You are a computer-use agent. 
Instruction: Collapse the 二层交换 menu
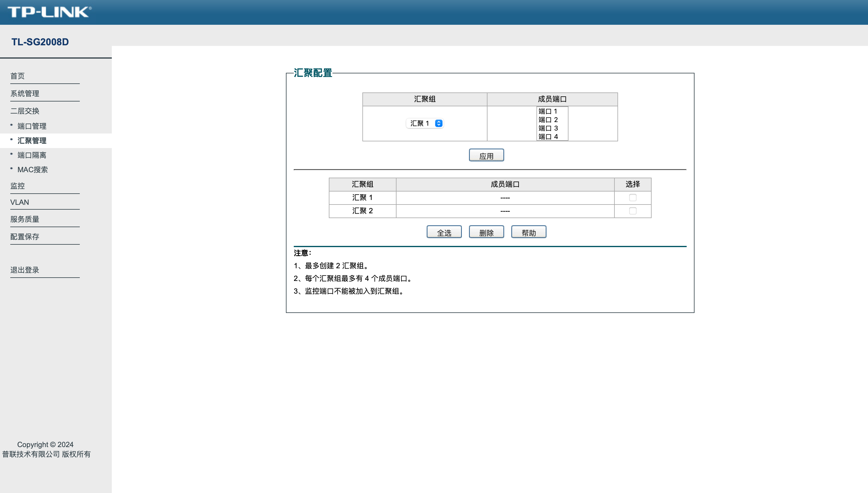click(25, 111)
